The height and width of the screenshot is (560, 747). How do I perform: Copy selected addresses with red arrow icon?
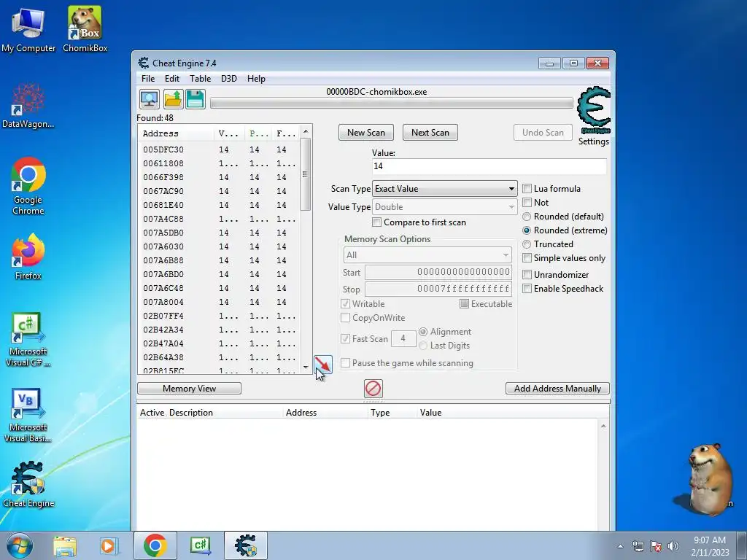click(x=323, y=365)
